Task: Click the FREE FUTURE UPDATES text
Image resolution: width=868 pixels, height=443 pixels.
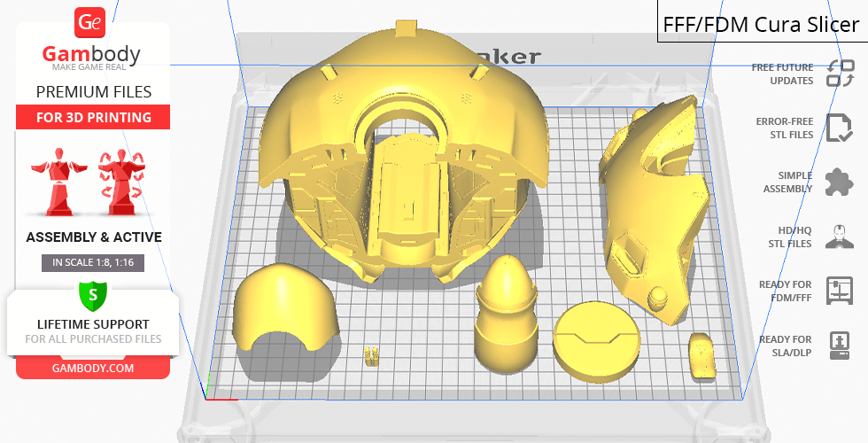Action: coord(783,74)
